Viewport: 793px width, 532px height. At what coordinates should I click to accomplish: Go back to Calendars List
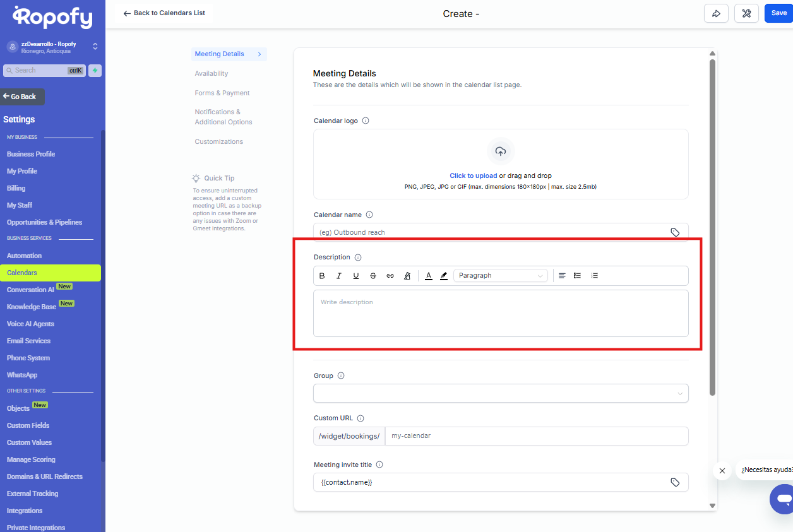tap(164, 13)
